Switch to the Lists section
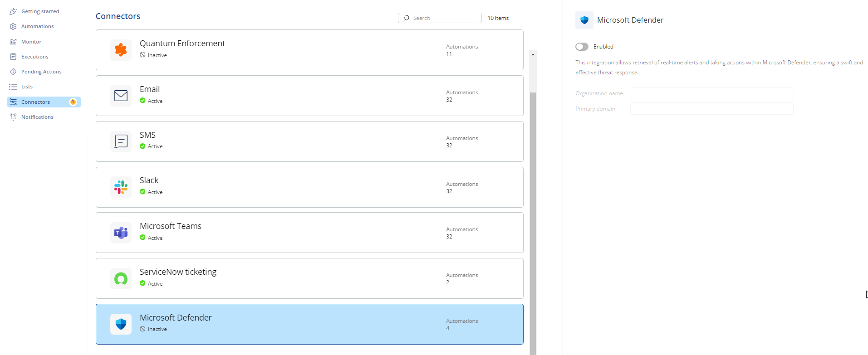868x355 pixels. [27, 87]
